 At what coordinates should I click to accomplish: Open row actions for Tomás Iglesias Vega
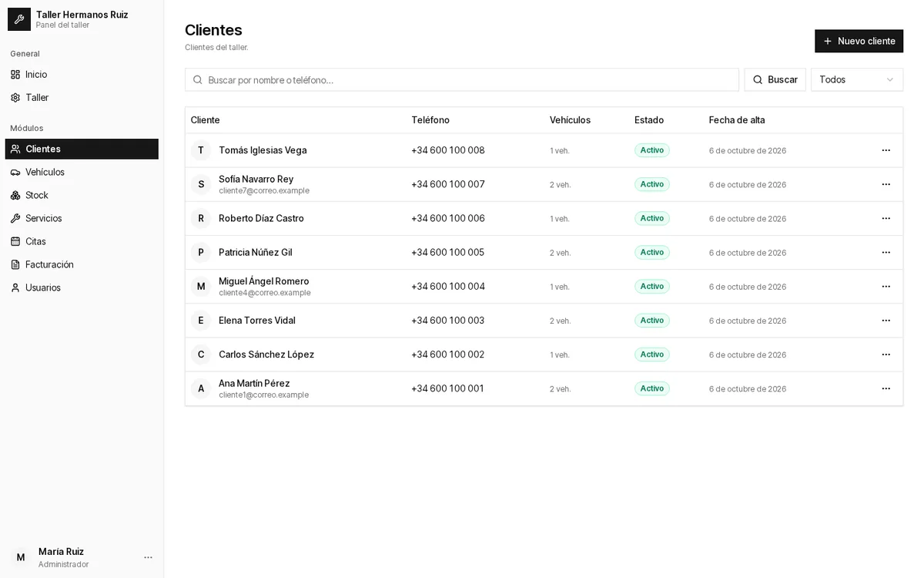pos(885,150)
